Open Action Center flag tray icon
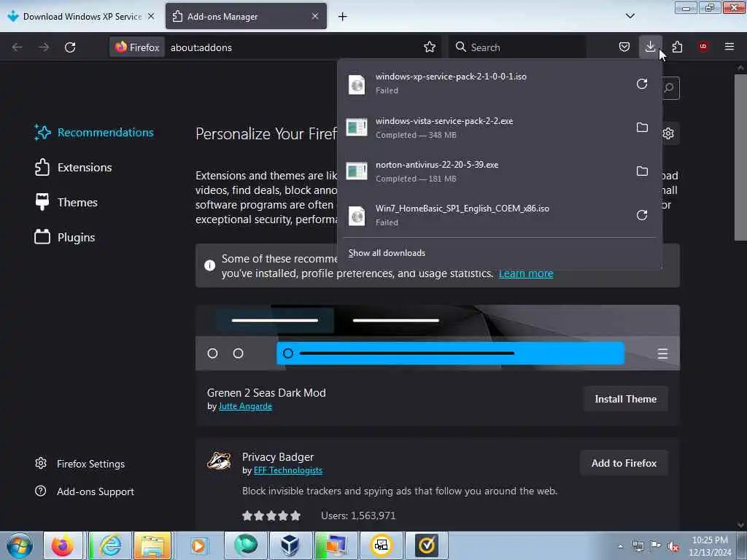This screenshot has height=560, width=747. pyautogui.click(x=656, y=546)
